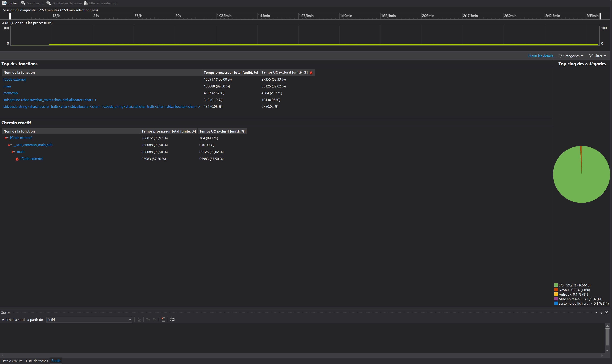This screenshot has height=364, width=612.
Task: Select [Code externe] with 57,50 % in Chemin réactif
Action: 31,159
